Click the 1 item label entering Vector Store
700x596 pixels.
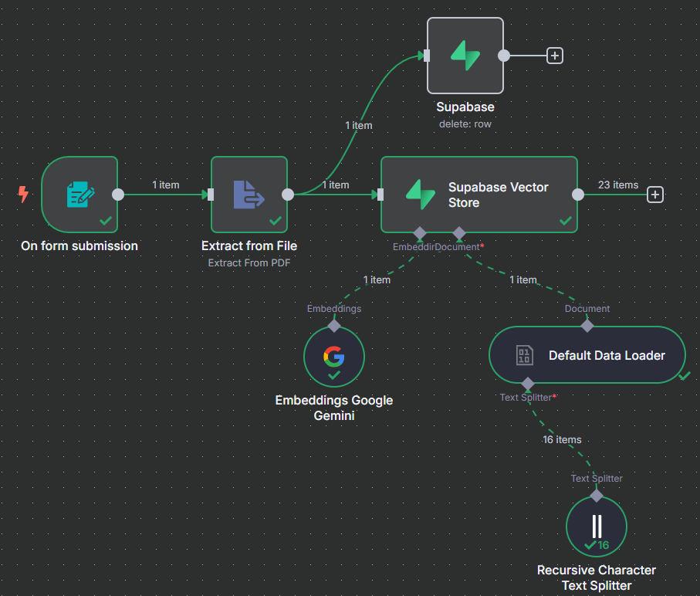(x=336, y=185)
